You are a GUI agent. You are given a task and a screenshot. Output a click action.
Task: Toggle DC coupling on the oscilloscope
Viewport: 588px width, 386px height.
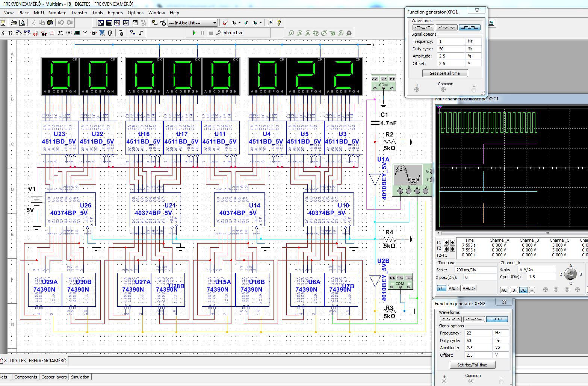(523, 290)
